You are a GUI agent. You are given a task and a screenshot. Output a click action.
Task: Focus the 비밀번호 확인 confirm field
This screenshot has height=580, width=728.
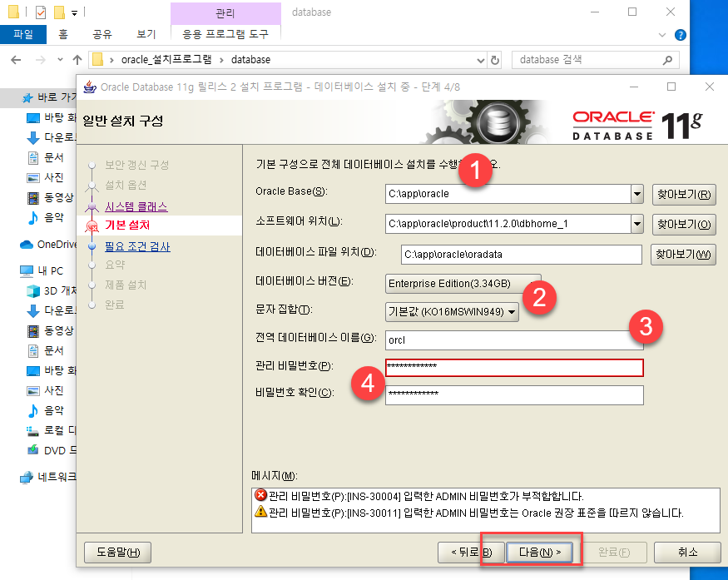[x=514, y=395]
